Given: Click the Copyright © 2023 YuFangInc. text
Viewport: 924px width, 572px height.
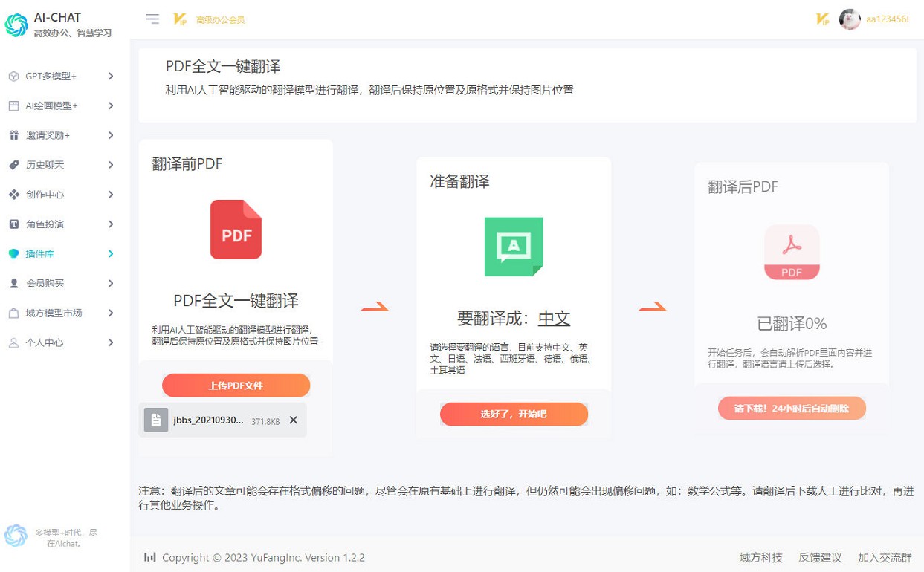Looking at the screenshot, I should 233,557.
